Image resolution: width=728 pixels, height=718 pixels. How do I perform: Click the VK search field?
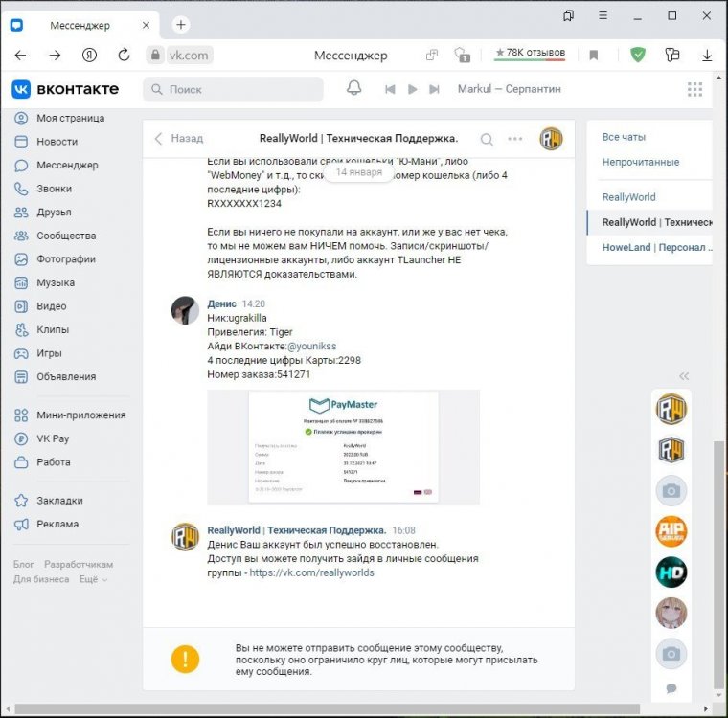[x=233, y=89]
